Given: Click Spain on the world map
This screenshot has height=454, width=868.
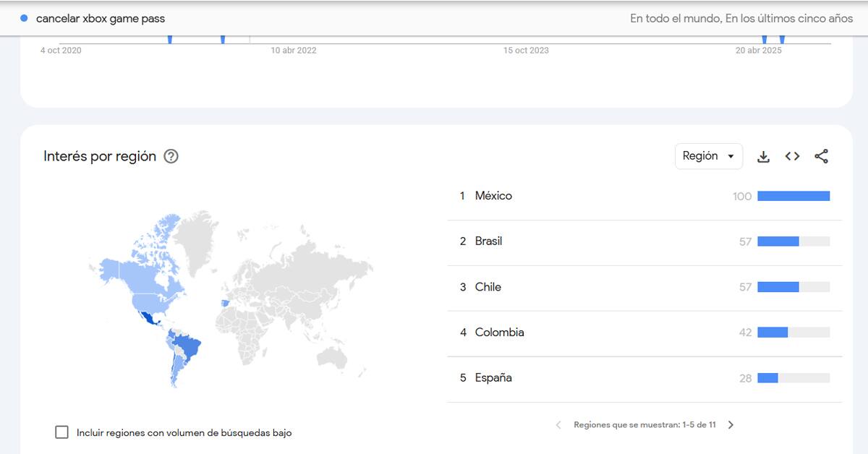Looking at the screenshot, I should pyautogui.click(x=225, y=304).
